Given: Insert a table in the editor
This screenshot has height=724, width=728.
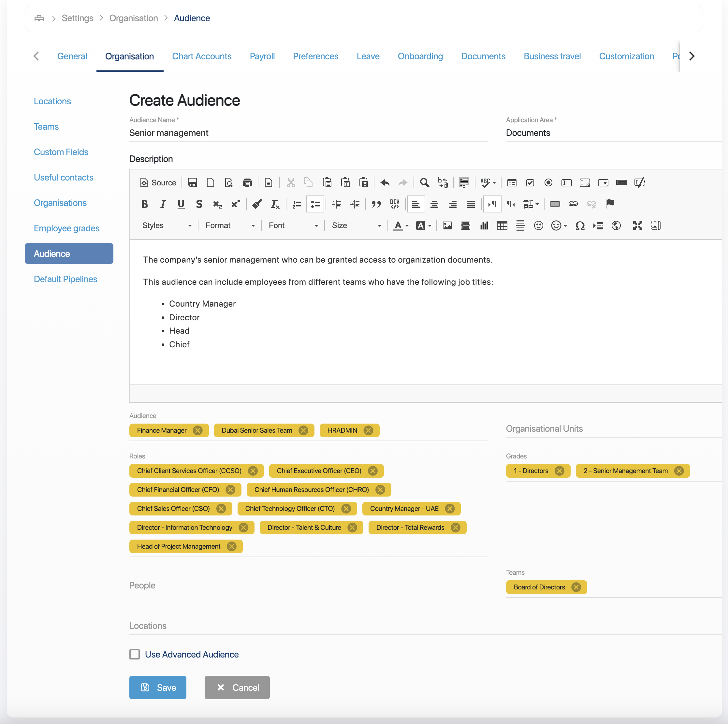Looking at the screenshot, I should click(x=502, y=225).
